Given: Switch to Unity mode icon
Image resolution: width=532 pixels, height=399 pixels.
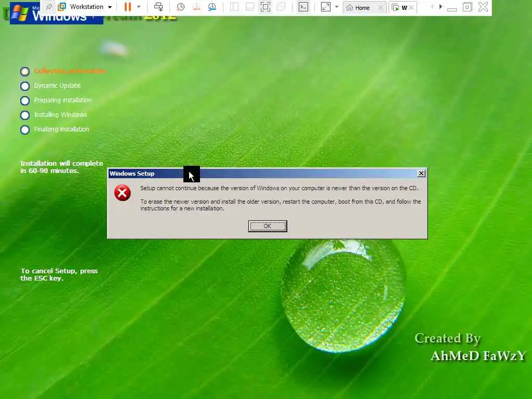Looking at the screenshot, I should [x=281, y=7].
